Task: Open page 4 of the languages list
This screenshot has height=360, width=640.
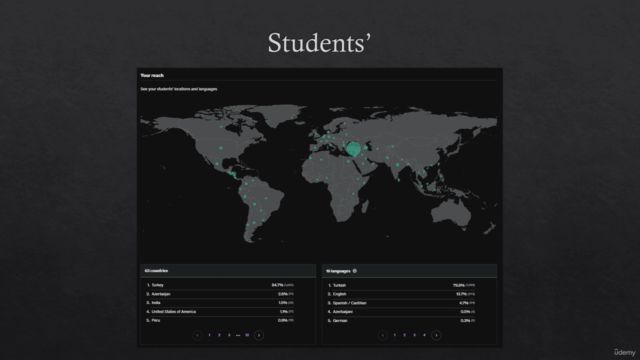Action: tap(424, 335)
